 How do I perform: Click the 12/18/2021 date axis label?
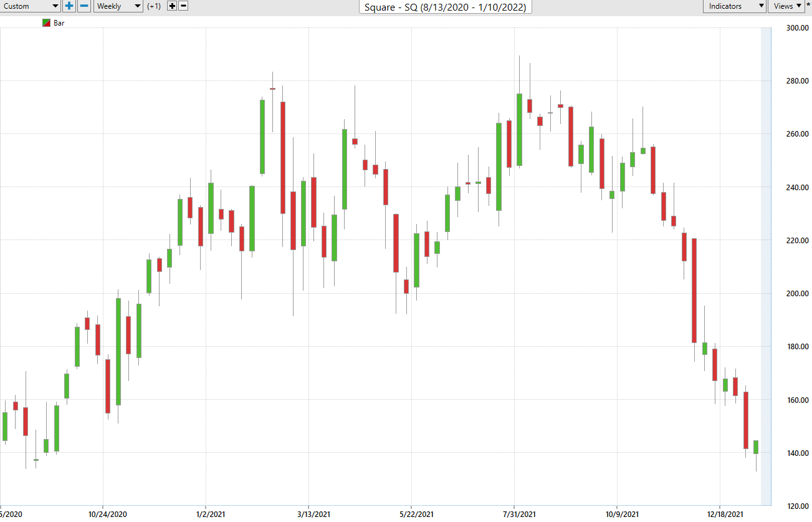tap(724, 515)
